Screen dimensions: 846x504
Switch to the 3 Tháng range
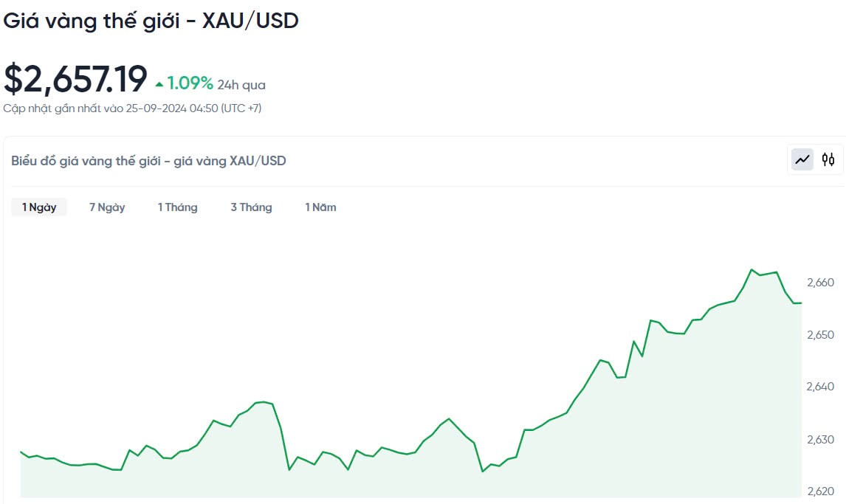point(251,207)
